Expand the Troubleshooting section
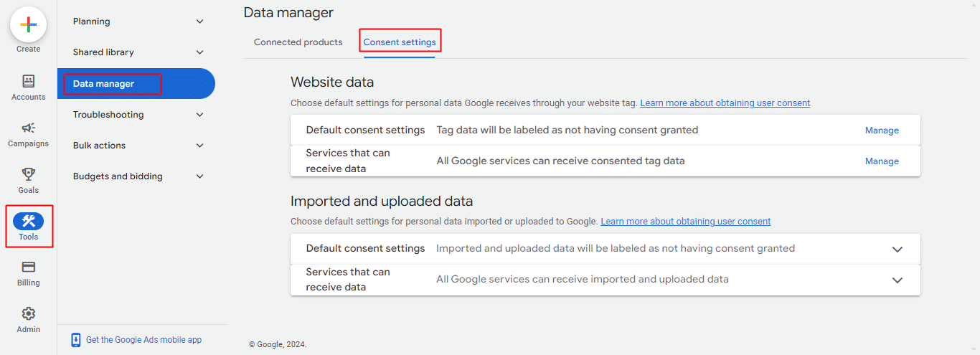 click(x=200, y=115)
